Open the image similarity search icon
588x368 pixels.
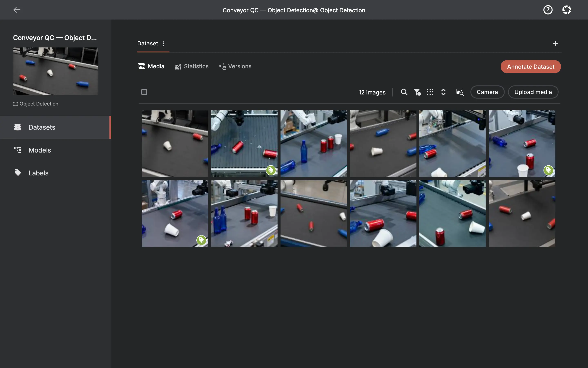point(460,92)
